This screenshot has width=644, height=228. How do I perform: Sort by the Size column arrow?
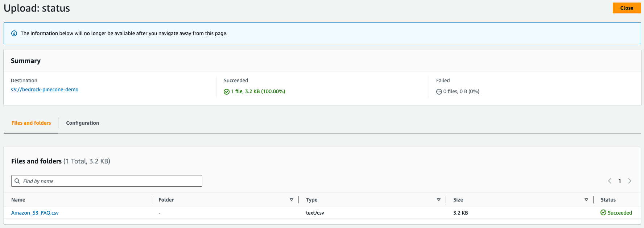pos(586,200)
